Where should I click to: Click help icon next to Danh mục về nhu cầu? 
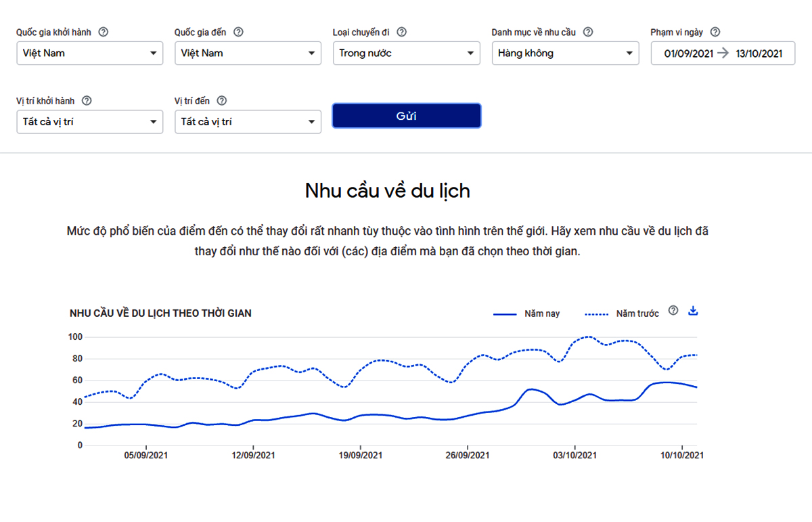point(588,32)
